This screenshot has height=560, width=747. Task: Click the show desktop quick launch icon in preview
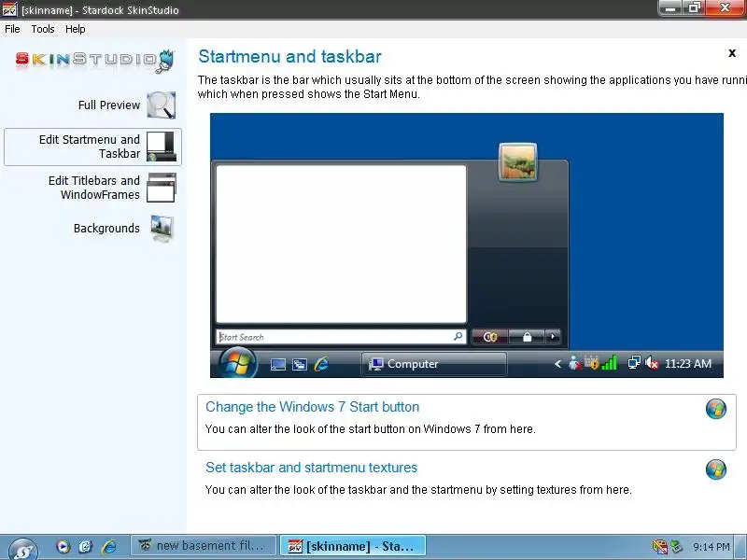pos(278,365)
